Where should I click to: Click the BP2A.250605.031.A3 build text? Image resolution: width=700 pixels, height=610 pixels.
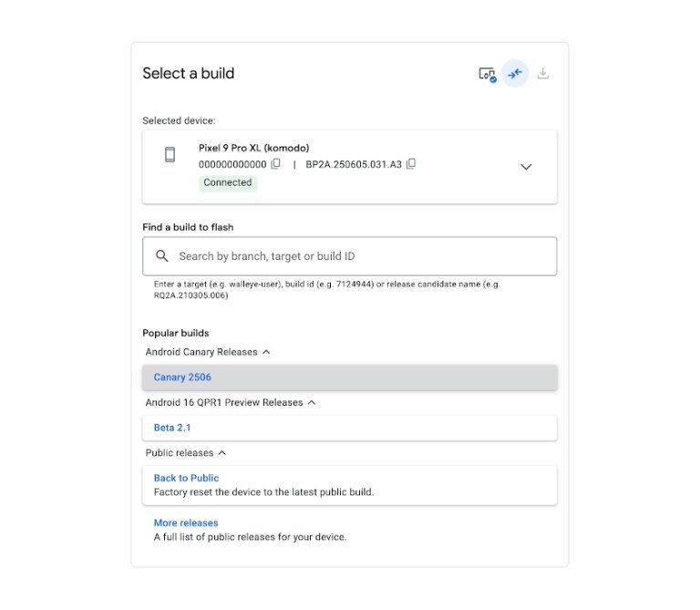[x=354, y=164]
